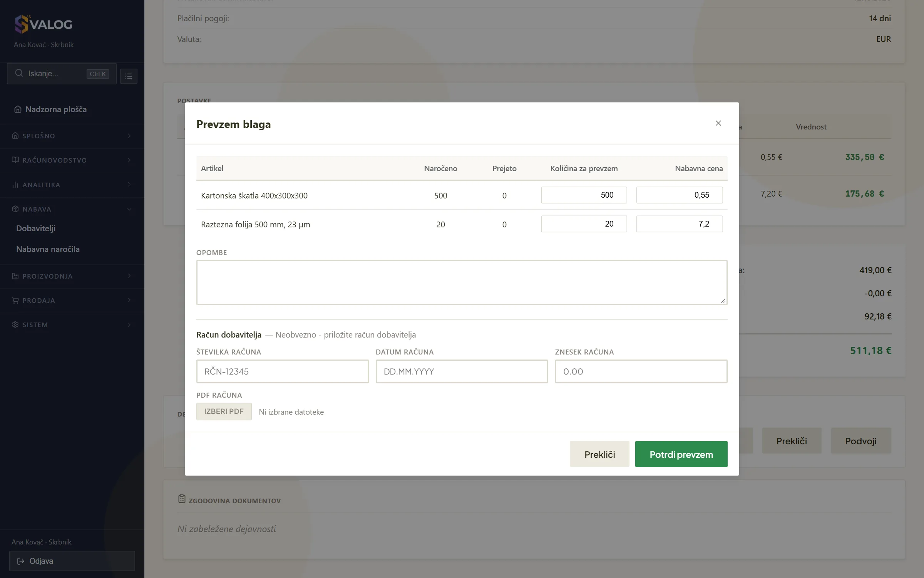Click IZBERI PDF button

(224, 412)
